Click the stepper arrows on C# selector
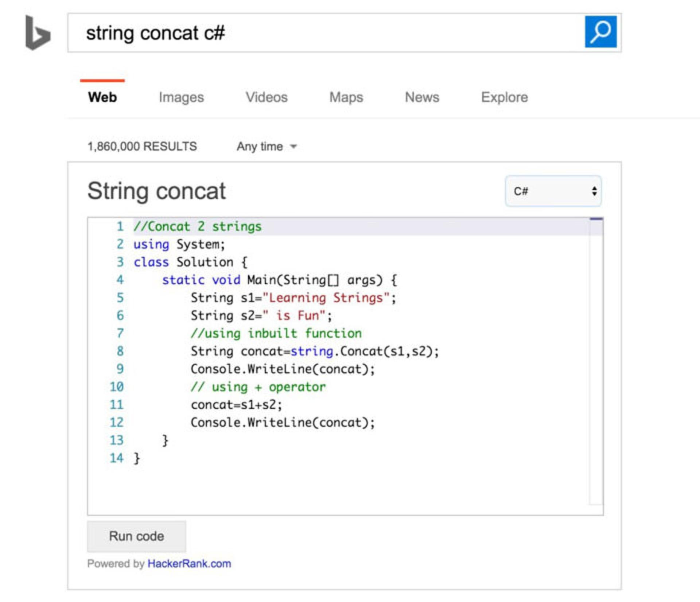 point(594,191)
